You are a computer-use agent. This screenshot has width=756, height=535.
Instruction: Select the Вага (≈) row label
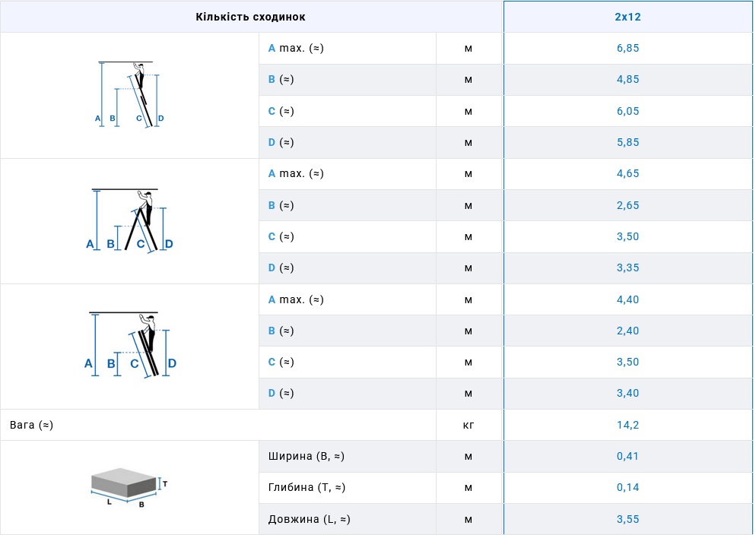coord(31,425)
